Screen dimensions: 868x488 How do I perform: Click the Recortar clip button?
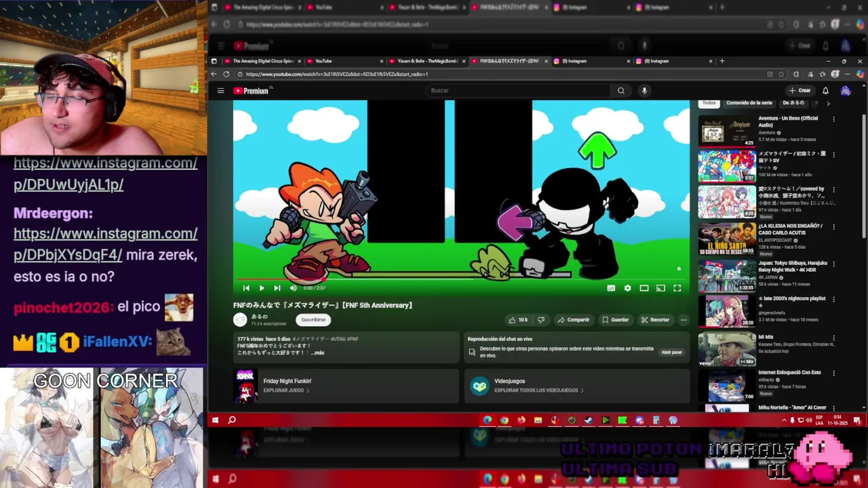(655, 320)
